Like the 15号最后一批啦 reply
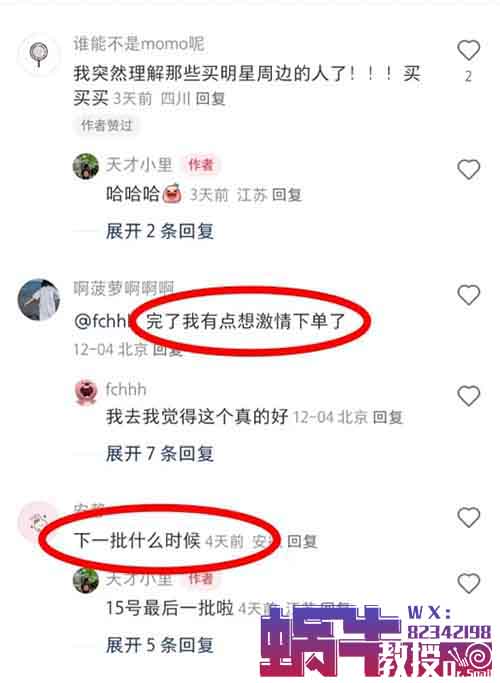 tap(469, 583)
